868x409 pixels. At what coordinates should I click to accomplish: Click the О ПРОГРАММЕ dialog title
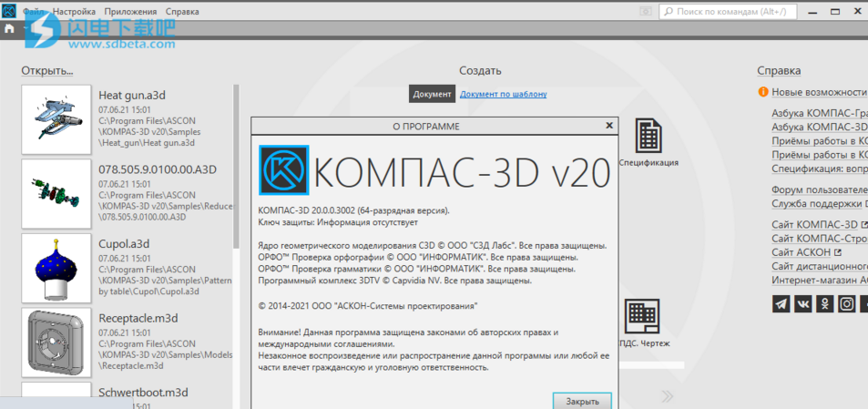click(x=426, y=127)
